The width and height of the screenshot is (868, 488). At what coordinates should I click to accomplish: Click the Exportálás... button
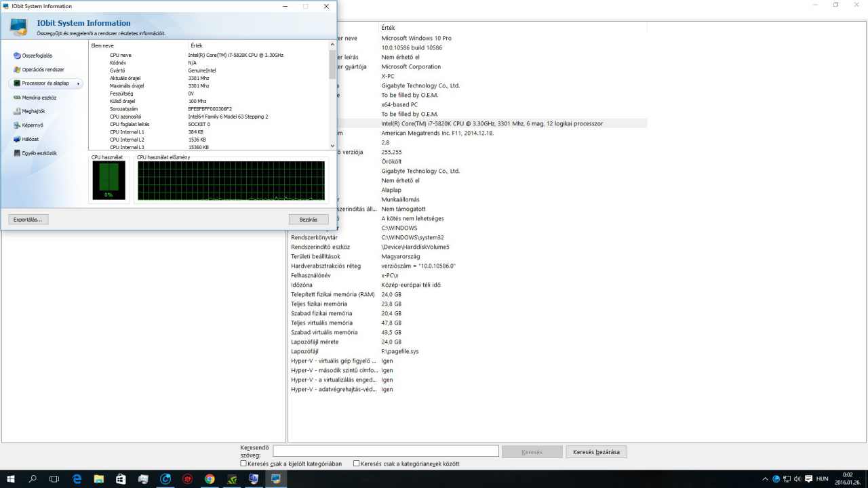pyautogui.click(x=28, y=220)
